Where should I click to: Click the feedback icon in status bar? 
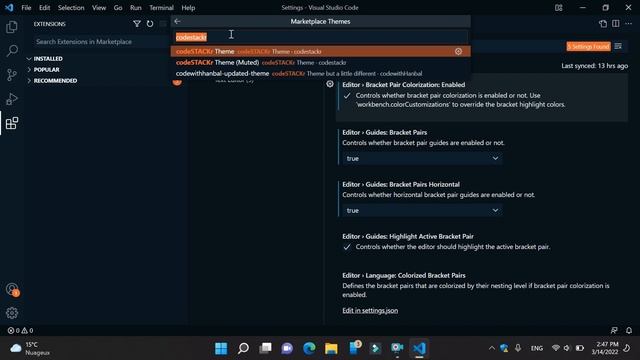(x=614, y=331)
